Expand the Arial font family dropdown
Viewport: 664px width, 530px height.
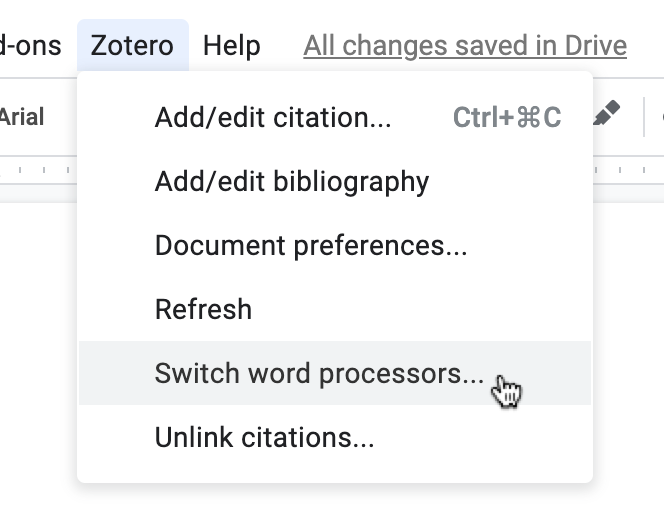[x=22, y=117]
